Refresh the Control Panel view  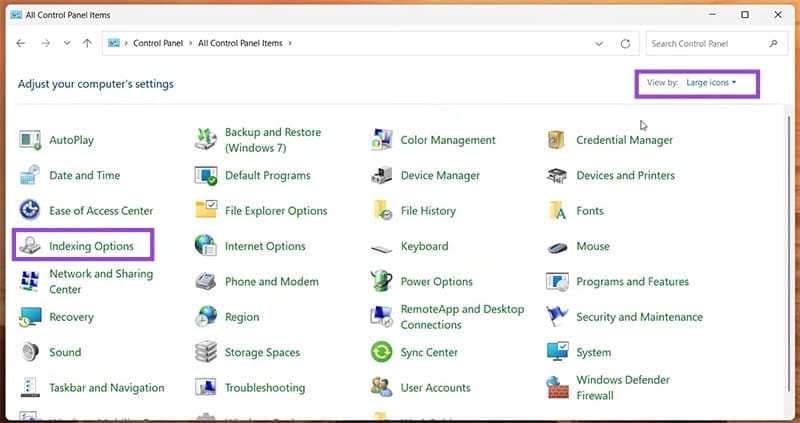click(625, 44)
